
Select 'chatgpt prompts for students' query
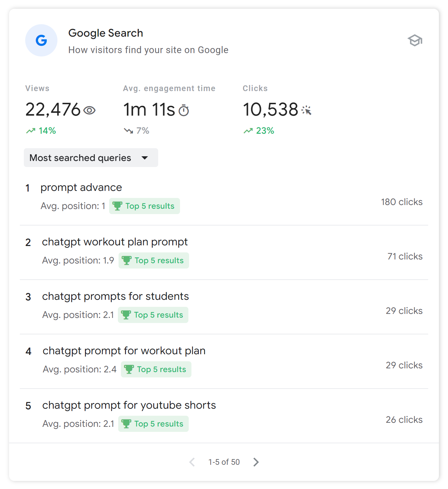click(x=116, y=296)
